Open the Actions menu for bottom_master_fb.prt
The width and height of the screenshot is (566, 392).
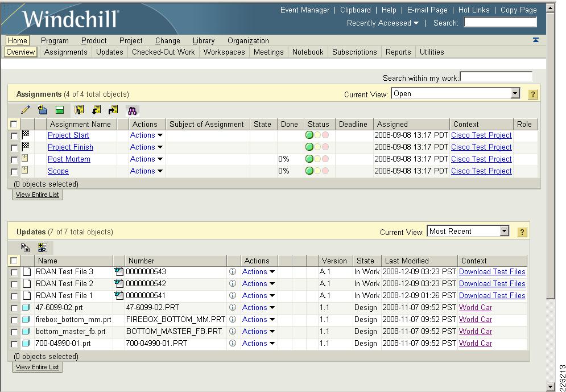click(x=258, y=331)
